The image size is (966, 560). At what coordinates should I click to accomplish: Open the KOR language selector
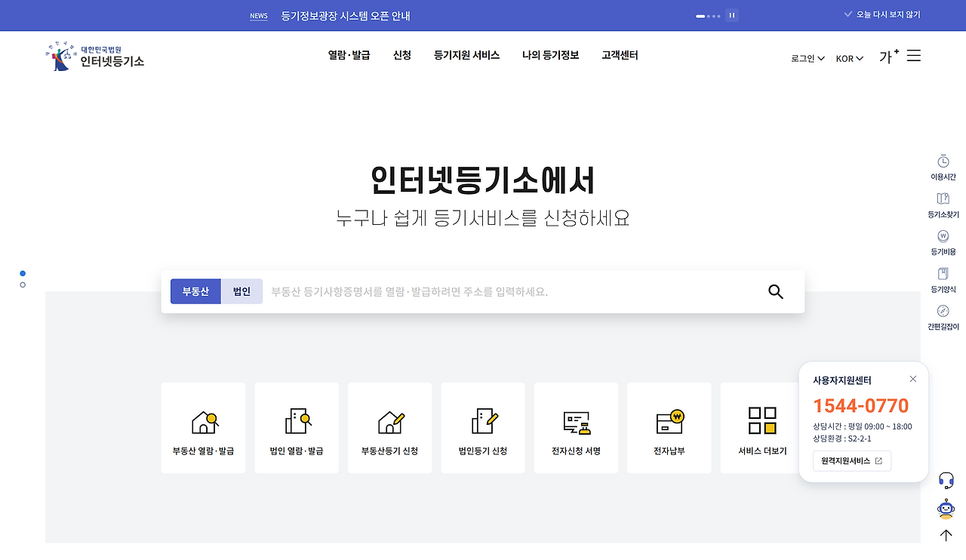click(x=849, y=58)
